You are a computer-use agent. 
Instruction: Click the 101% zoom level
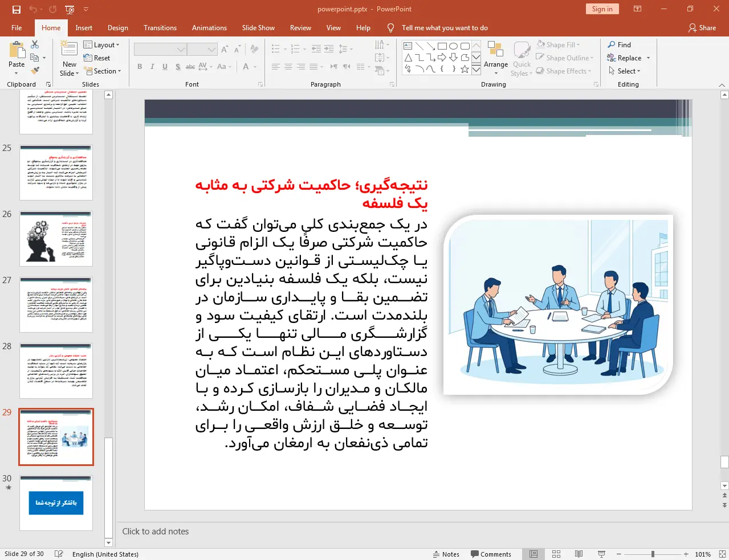click(x=703, y=554)
